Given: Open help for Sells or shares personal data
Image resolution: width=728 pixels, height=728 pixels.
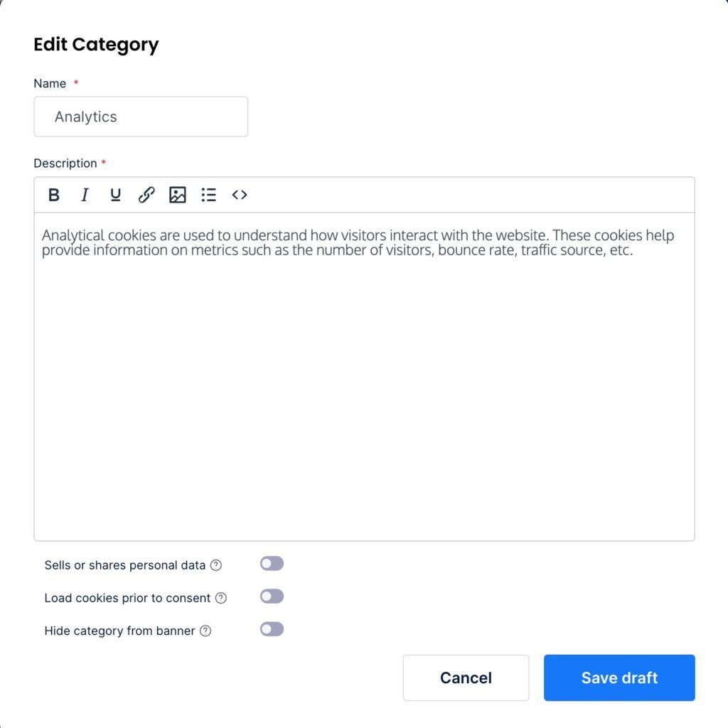Looking at the screenshot, I should point(216,565).
